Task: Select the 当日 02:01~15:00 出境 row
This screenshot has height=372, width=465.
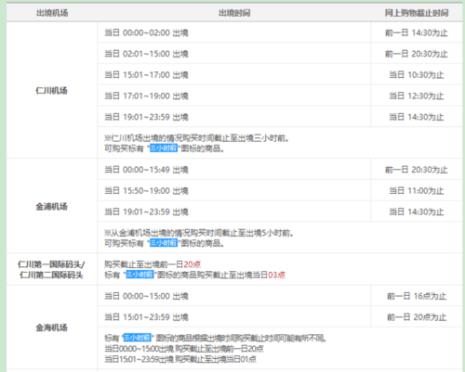Action: coord(234,54)
